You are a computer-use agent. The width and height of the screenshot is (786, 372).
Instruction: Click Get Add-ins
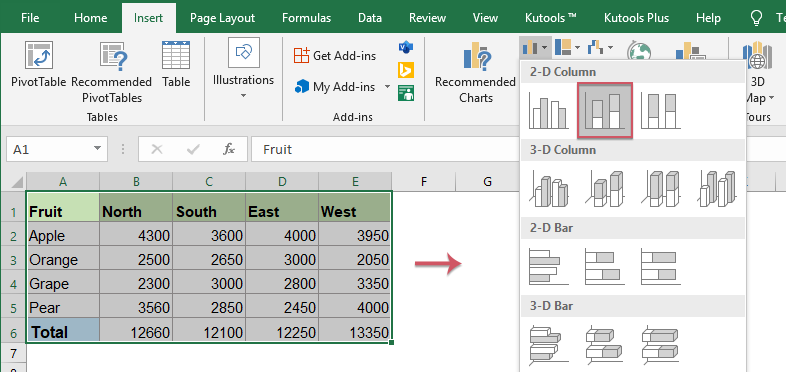coord(335,56)
